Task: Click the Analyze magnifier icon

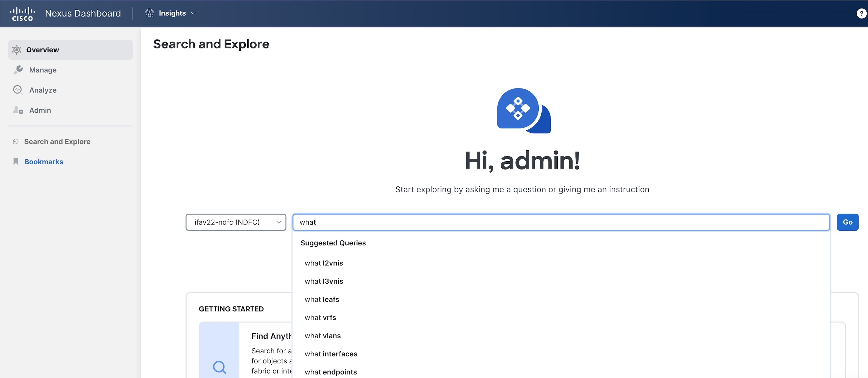Action: pos(18,90)
